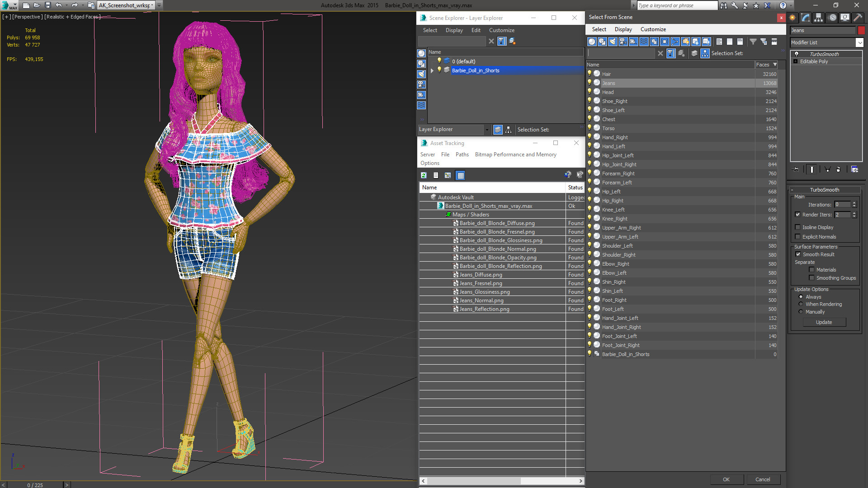The height and width of the screenshot is (488, 868).
Task: Open Bitmap Performance and Memory menu
Action: tap(515, 155)
